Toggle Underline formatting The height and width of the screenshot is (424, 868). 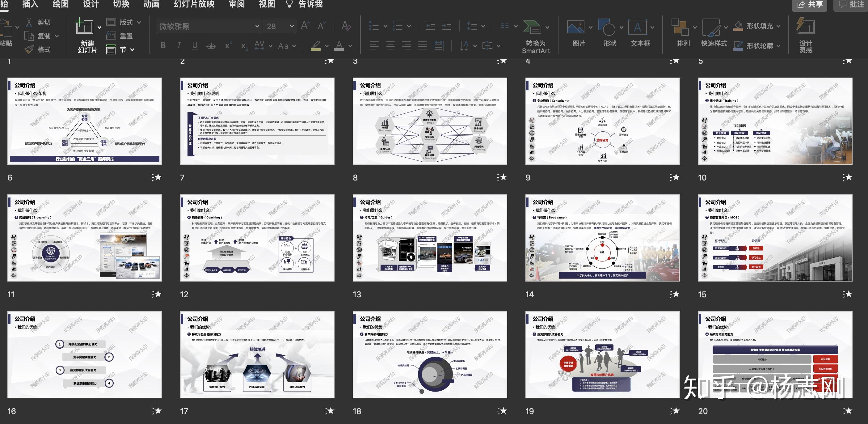[195, 45]
